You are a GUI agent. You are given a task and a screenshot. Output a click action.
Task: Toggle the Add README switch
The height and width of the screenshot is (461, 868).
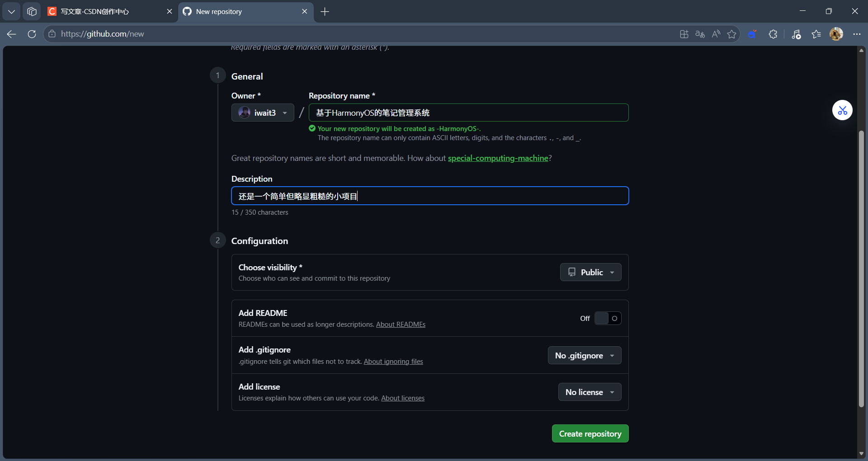pyautogui.click(x=608, y=318)
